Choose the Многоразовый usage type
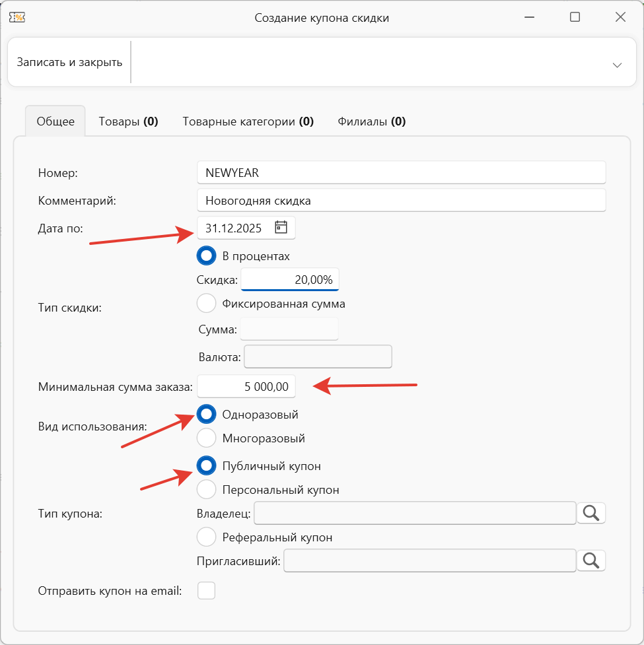 point(207,438)
